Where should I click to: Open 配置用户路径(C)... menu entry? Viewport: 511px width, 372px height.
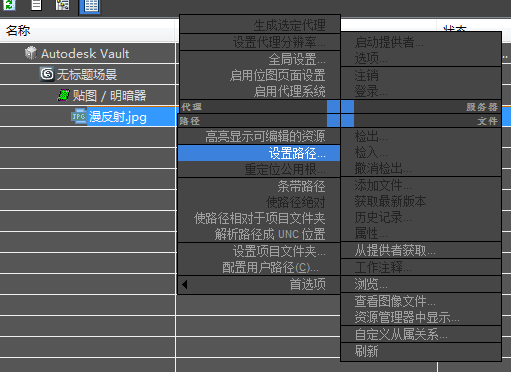(x=259, y=267)
